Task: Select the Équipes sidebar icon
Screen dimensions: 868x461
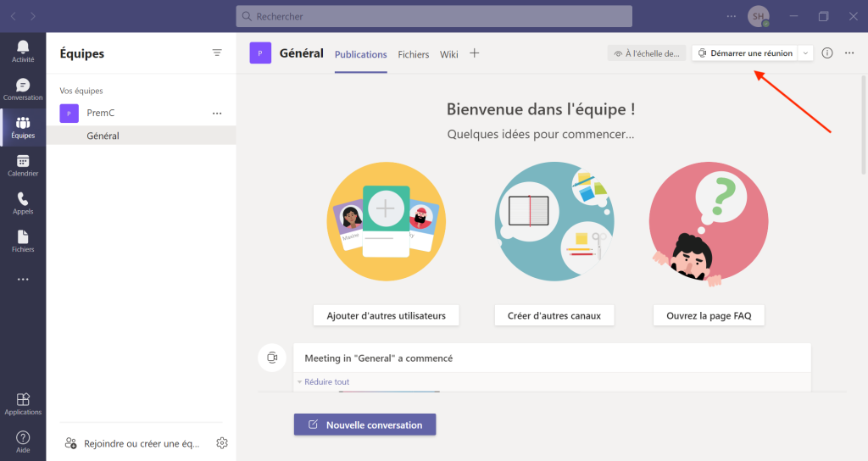Action: (x=23, y=128)
